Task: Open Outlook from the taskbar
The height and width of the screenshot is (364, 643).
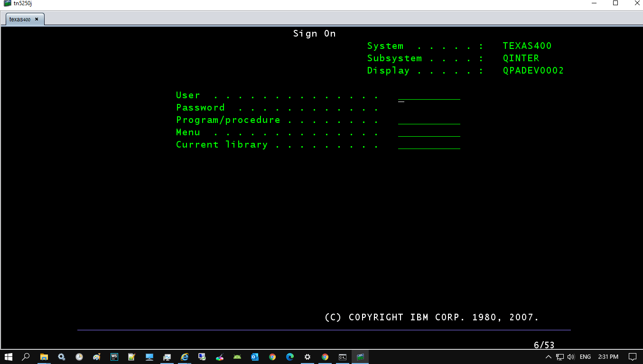Action: point(255,356)
